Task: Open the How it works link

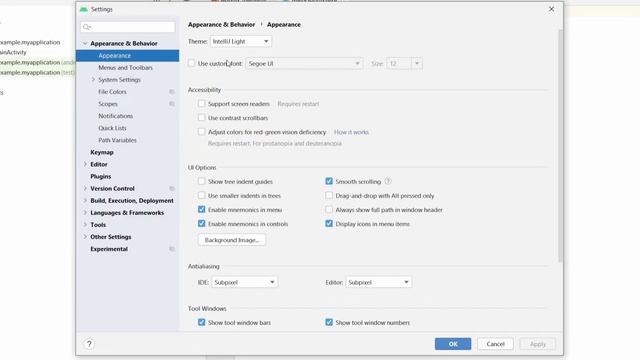Action: pyautogui.click(x=351, y=132)
